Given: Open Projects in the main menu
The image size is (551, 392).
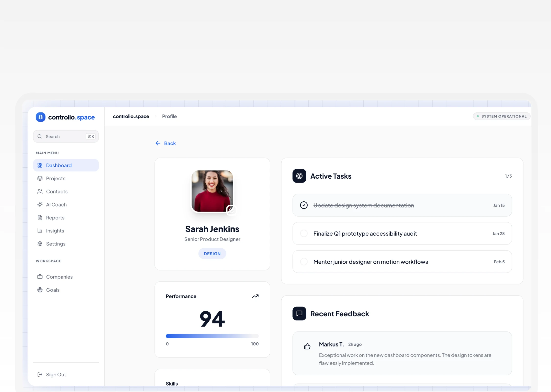Looking at the screenshot, I should (x=56, y=178).
